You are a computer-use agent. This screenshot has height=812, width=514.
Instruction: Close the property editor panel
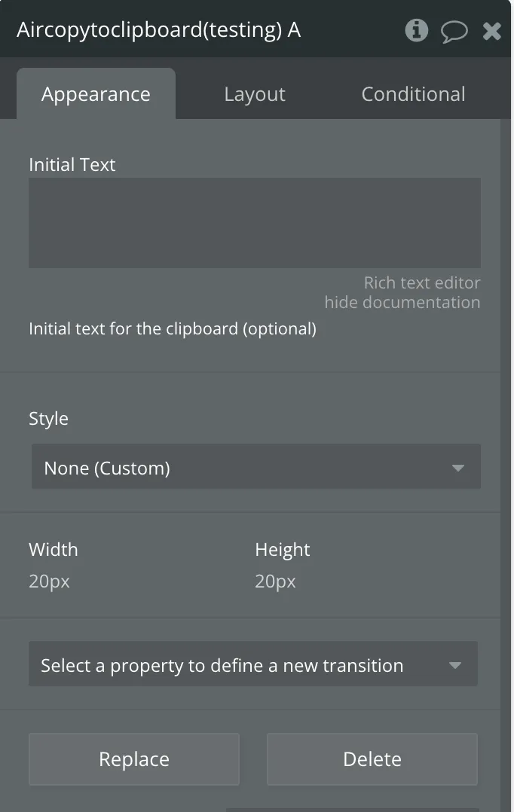492,31
